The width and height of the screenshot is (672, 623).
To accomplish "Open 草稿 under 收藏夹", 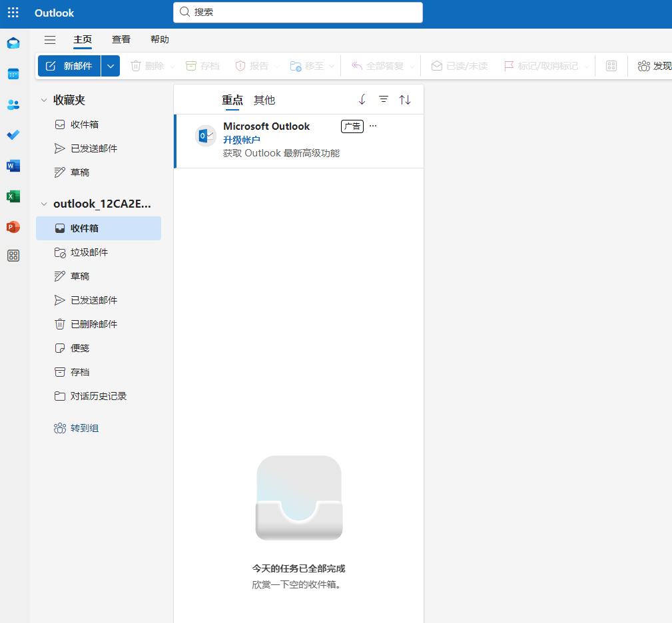I will 99,172.
